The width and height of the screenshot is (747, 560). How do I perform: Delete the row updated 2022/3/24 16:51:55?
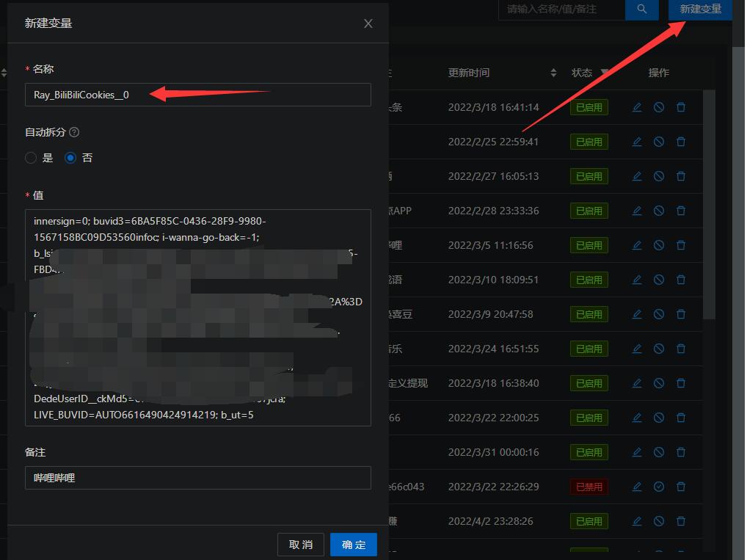pos(681,349)
